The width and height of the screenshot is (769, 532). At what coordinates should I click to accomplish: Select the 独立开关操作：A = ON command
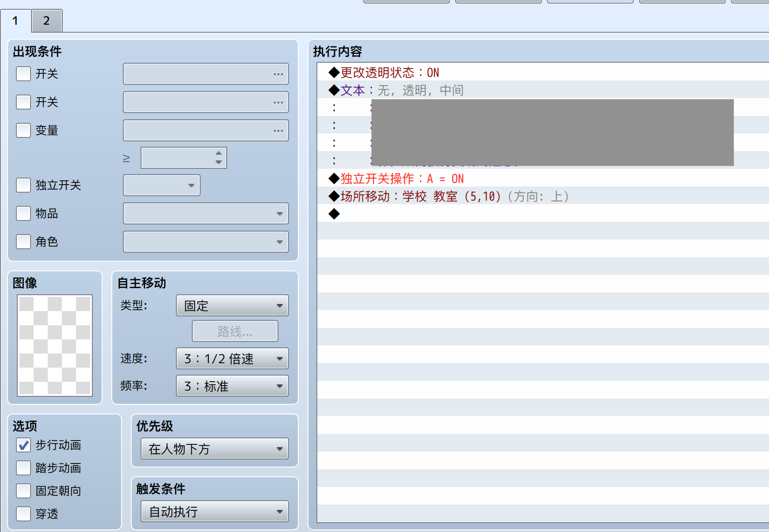pos(543,178)
